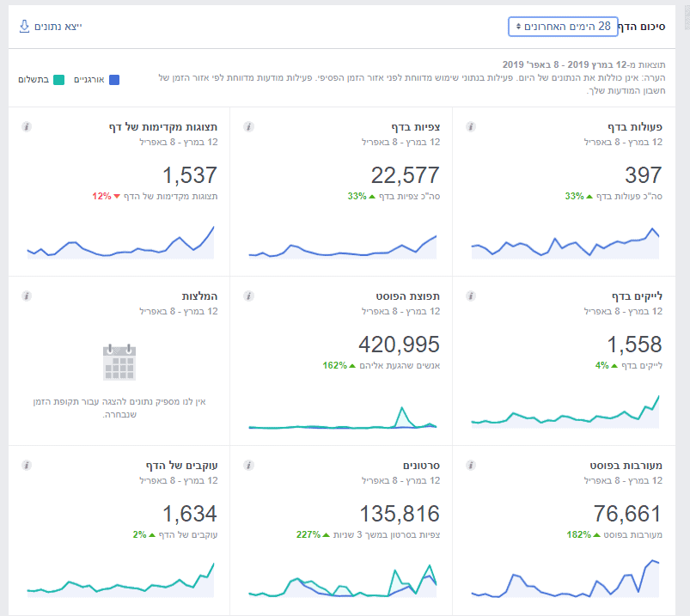The height and width of the screenshot is (616, 690).
Task: Show info tooltip for תפוצת הפוסט card
Action: pos(248,296)
